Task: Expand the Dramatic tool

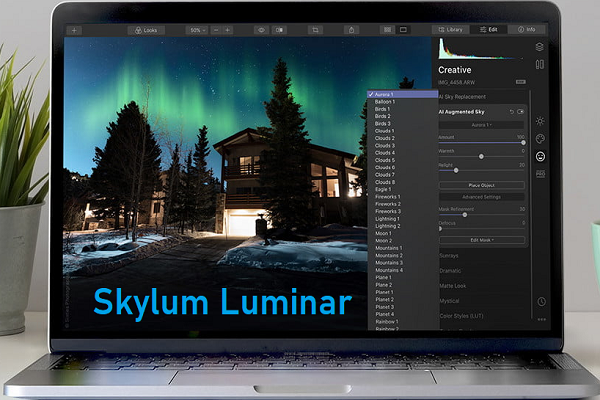Action: (450, 271)
